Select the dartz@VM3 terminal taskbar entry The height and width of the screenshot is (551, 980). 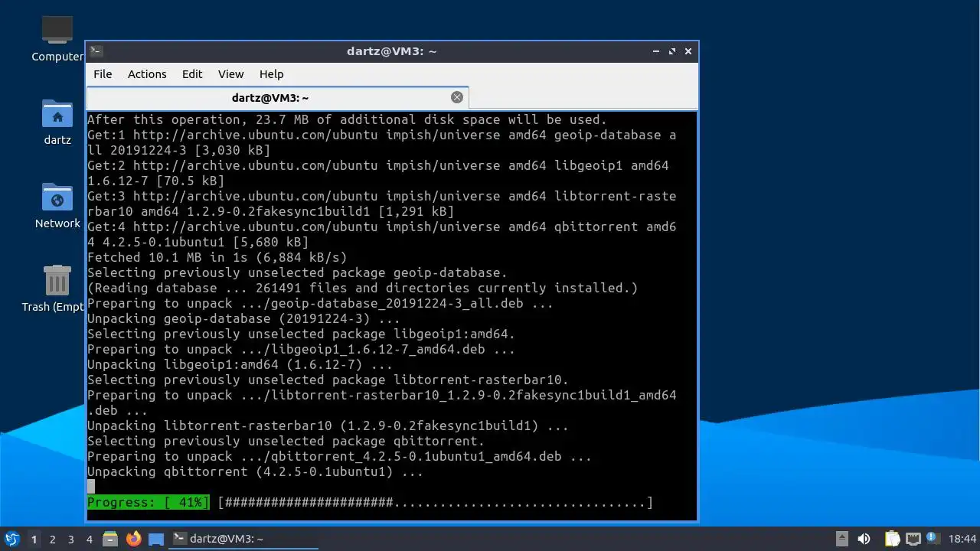(x=243, y=539)
